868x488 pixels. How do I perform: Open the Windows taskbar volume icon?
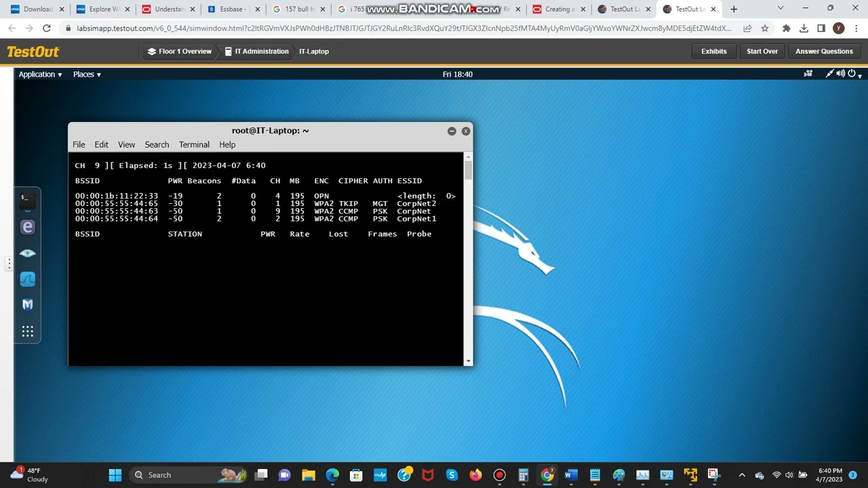(x=789, y=475)
